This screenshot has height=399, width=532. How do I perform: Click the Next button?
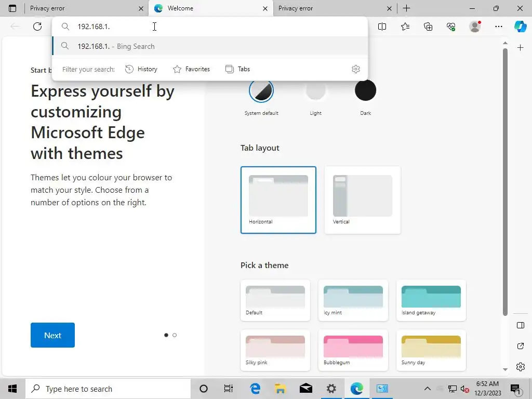[x=52, y=335]
